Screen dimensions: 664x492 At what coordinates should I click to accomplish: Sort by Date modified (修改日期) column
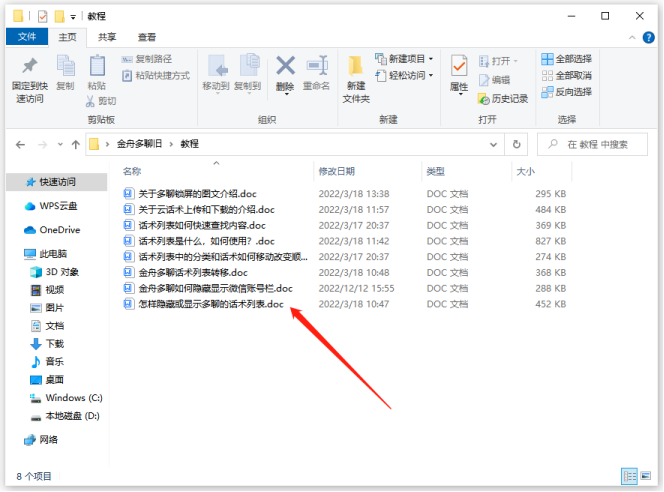pos(337,171)
